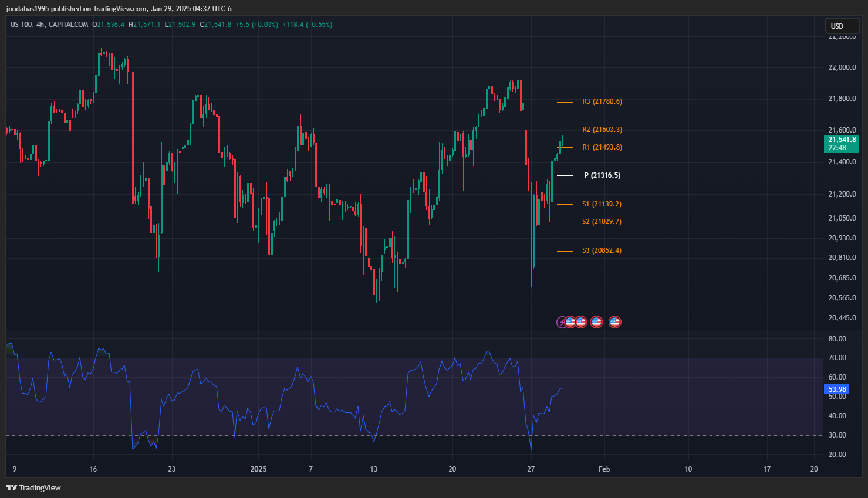Click the S1 (21139.2) support label
Viewport: 868px width, 498px height.
click(x=602, y=204)
